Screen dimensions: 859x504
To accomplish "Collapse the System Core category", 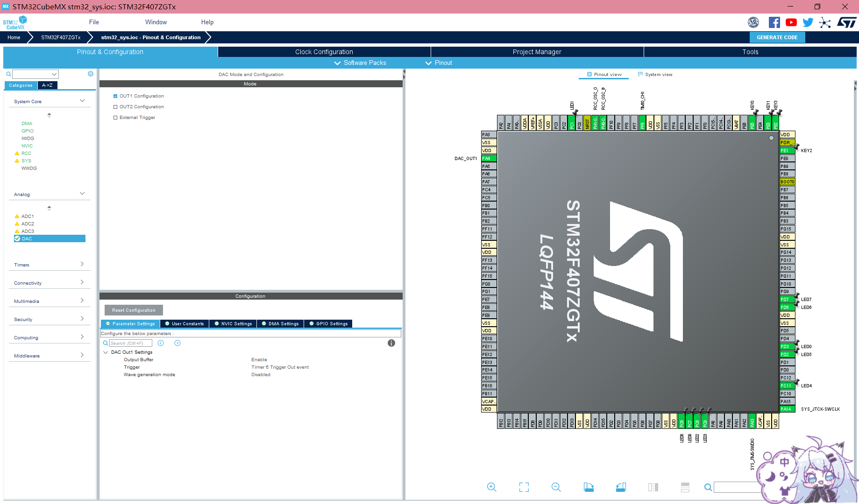I will (x=82, y=100).
